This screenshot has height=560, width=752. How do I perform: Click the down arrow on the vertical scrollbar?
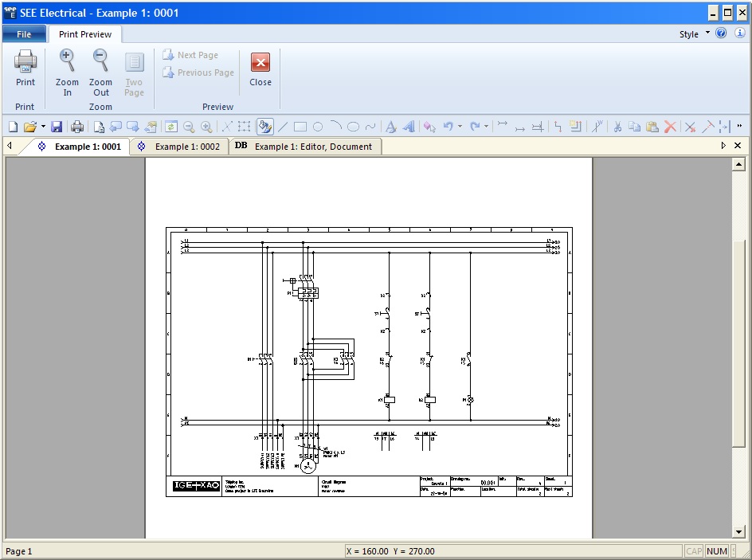pos(737,531)
